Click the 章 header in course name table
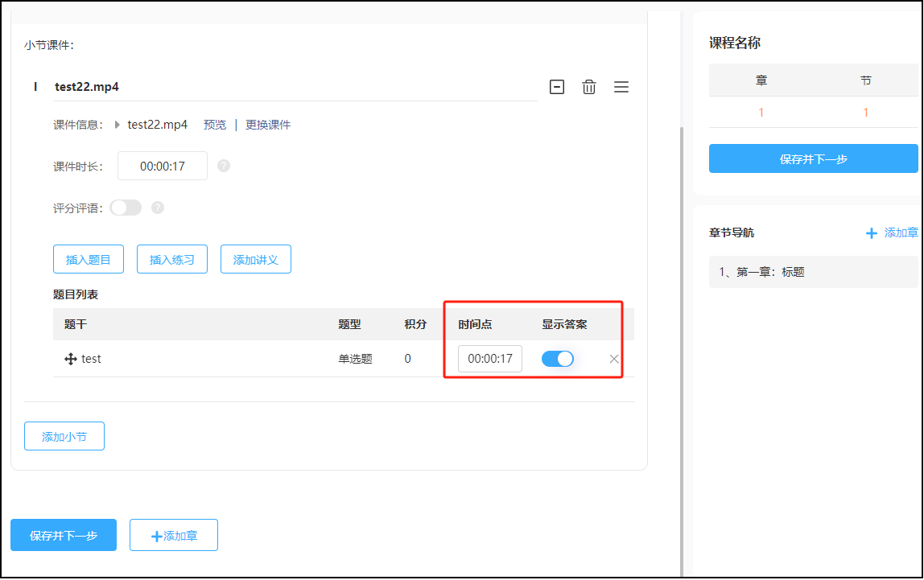 (761, 80)
